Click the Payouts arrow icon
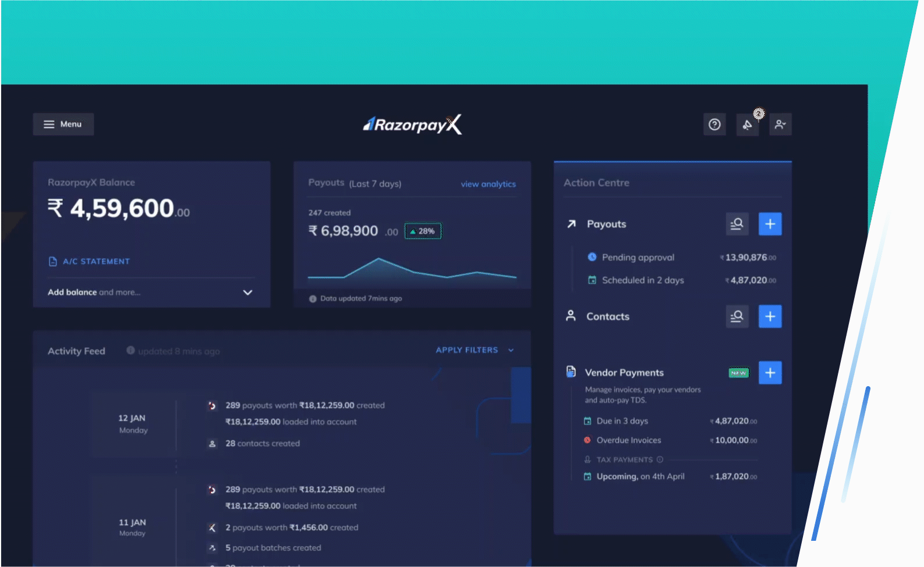 click(571, 224)
